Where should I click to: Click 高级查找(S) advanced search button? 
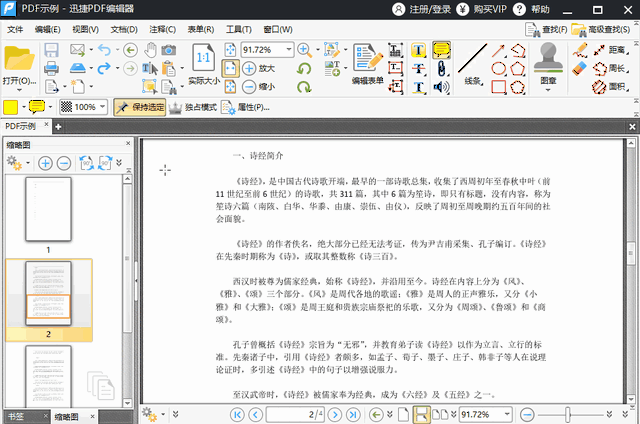pos(601,29)
